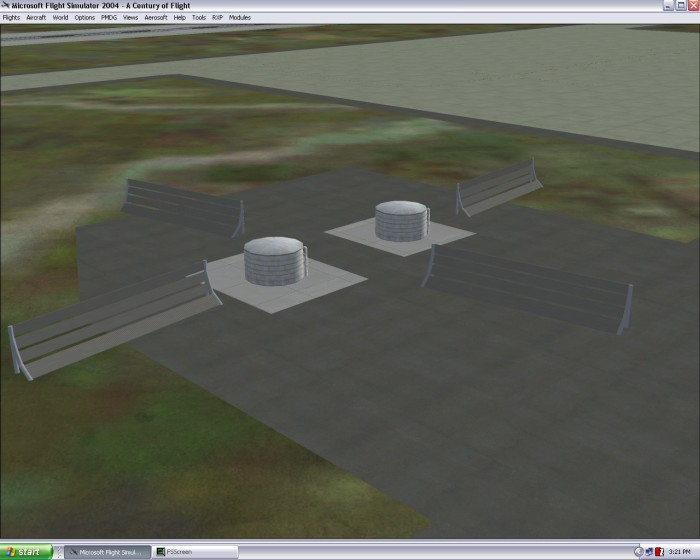Open the Tools menu

tap(199, 18)
